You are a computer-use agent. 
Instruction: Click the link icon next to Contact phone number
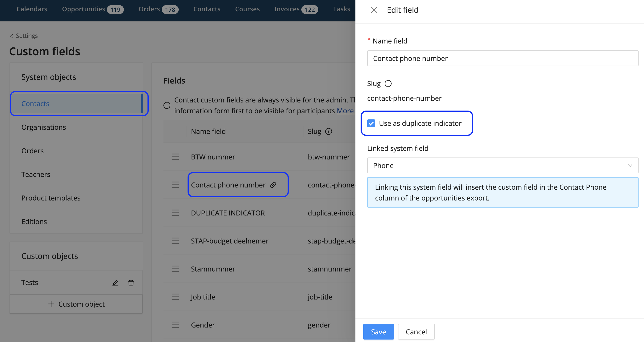click(273, 185)
